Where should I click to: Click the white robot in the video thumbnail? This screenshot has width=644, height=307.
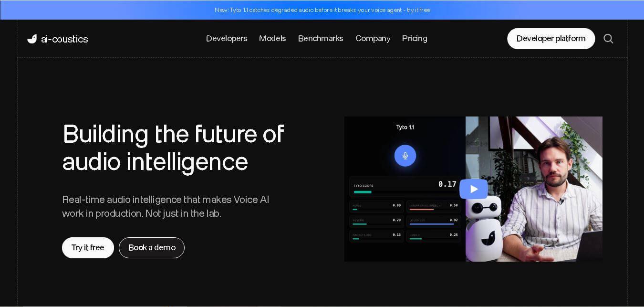point(484,229)
